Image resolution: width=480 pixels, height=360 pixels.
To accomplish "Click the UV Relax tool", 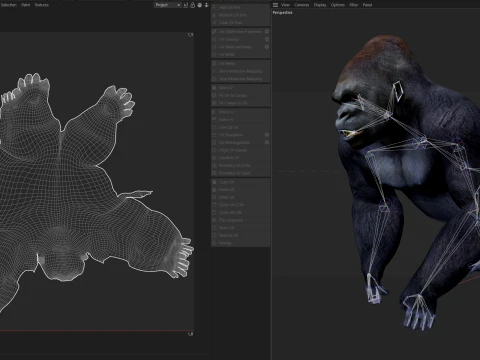I will (240, 63).
